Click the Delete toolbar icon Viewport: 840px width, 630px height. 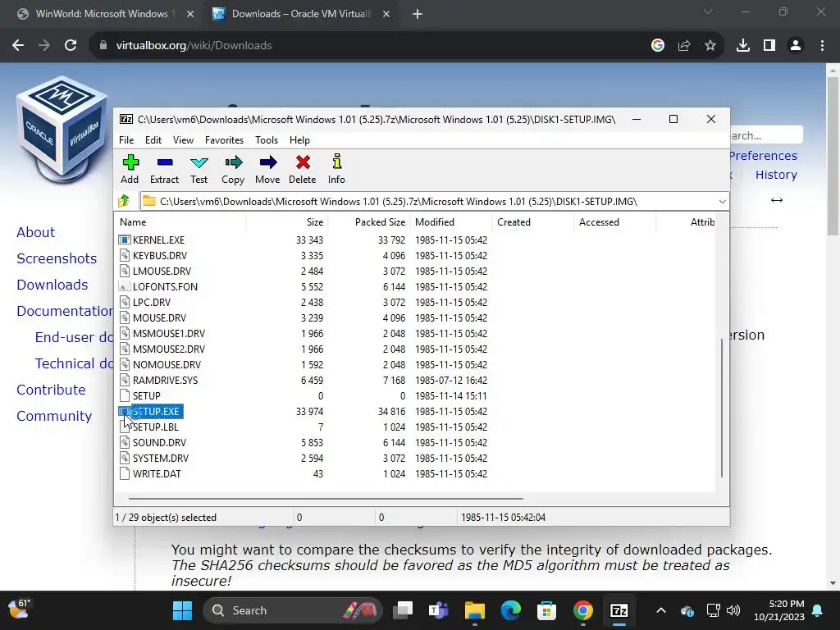click(x=303, y=162)
